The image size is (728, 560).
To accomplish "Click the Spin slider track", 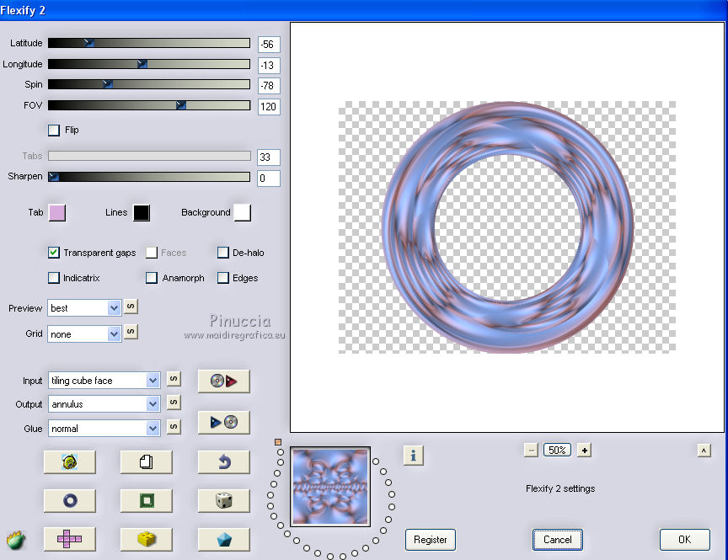I will [x=149, y=84].
